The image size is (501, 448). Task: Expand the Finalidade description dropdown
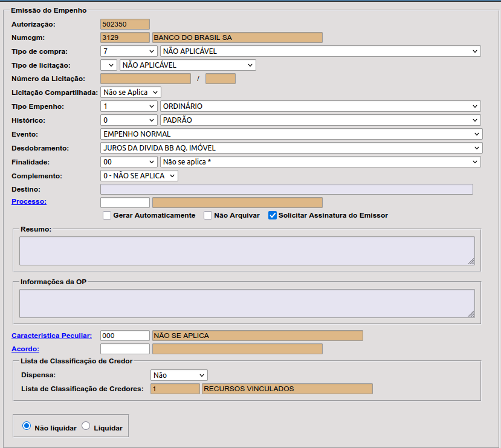(x=320, y=161)
